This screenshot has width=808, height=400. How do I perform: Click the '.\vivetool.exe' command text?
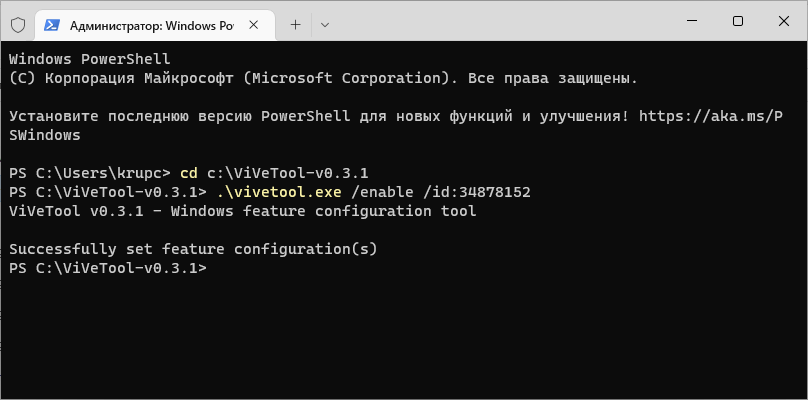[279, 192]
